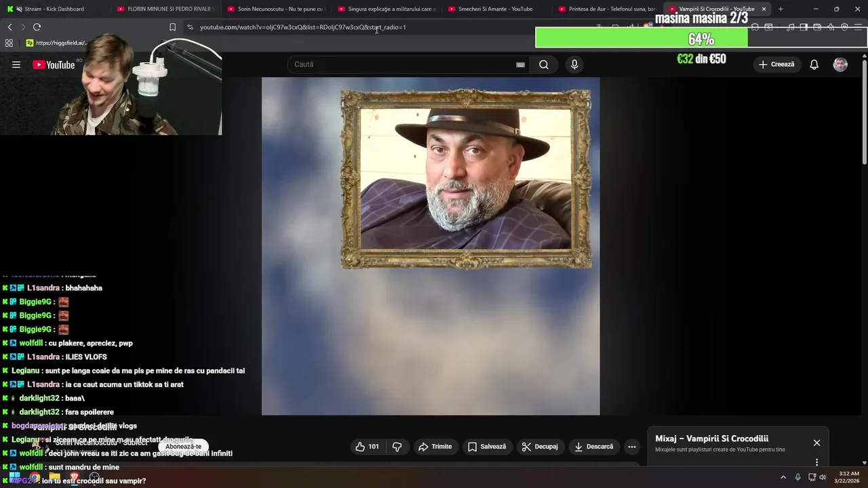The height and width of the screenshot is (488, 868).
Task: Toggle the browser sidebar panel icon
Action: (804, 27)
